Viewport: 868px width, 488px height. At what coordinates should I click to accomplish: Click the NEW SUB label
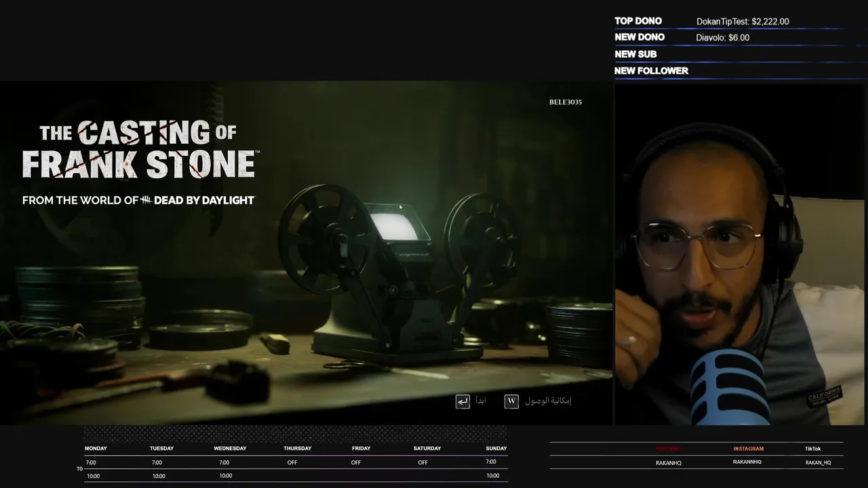click(635, 54)
